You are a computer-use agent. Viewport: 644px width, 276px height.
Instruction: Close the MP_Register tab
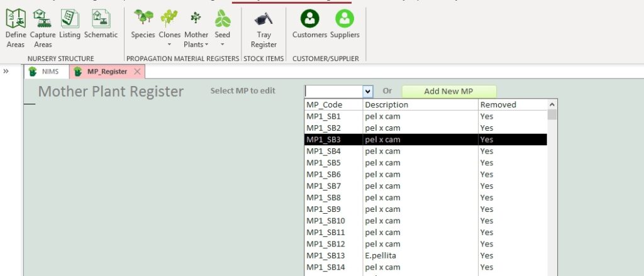pyautogui.click(x=137, y=72)
